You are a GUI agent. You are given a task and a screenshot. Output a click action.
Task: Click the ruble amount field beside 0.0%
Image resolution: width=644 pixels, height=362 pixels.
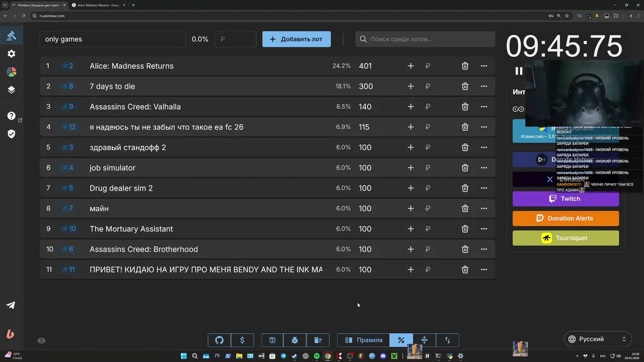click(235, 39)
